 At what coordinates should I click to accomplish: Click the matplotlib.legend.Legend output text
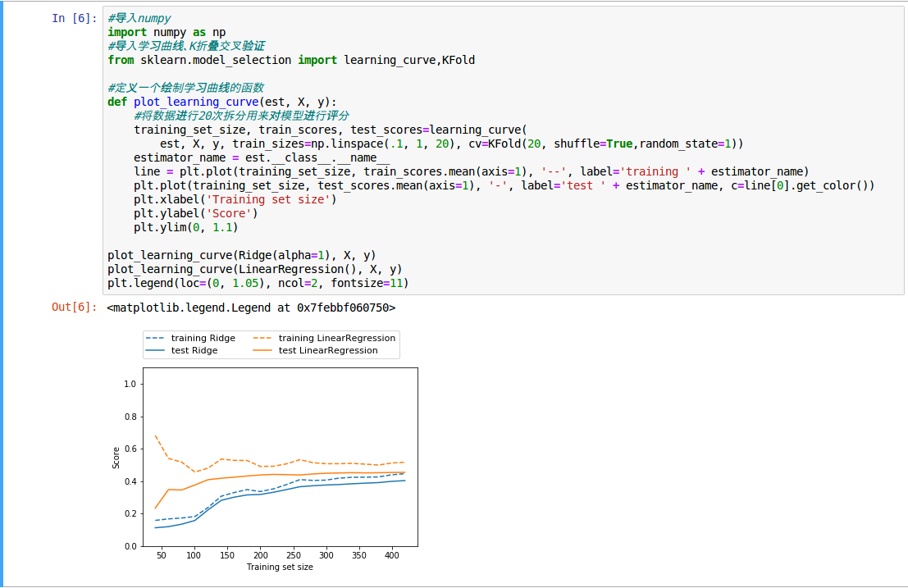(x=251, y=308)
